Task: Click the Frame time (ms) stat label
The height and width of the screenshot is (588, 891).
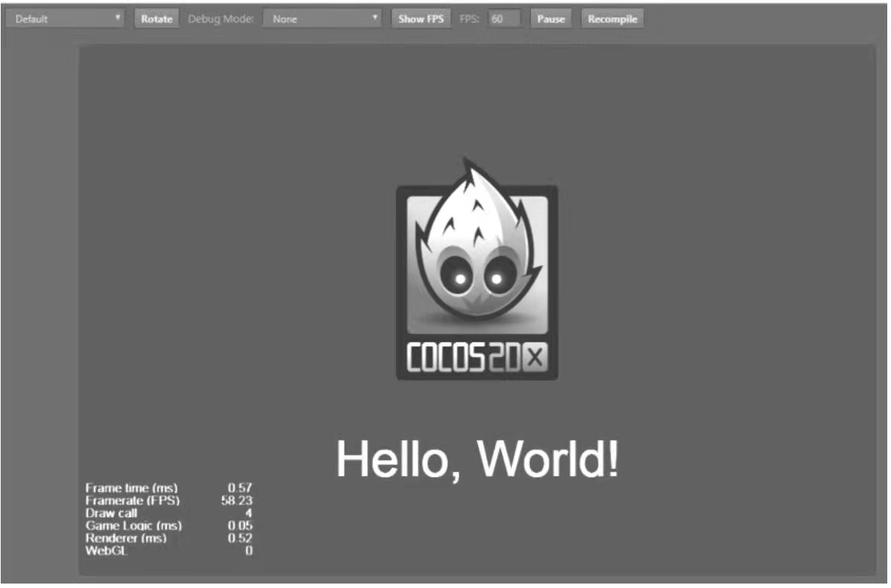Action: (132, 488)
